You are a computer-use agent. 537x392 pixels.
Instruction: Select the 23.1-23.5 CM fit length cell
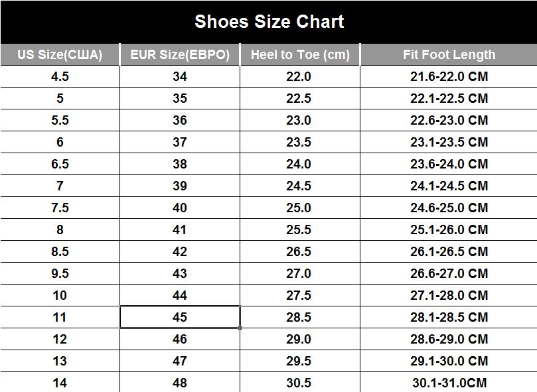pyautogui.click(x=449, y=142)
